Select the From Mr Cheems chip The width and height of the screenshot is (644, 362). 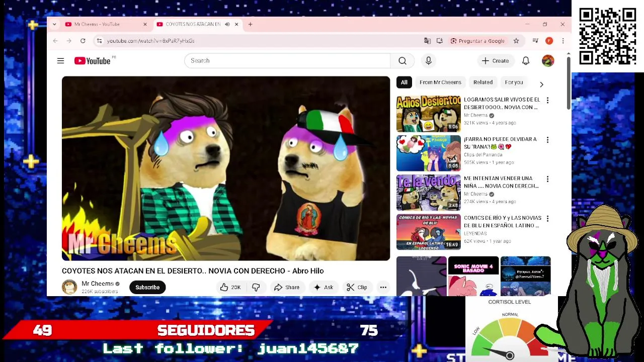(x=440, y=82)
